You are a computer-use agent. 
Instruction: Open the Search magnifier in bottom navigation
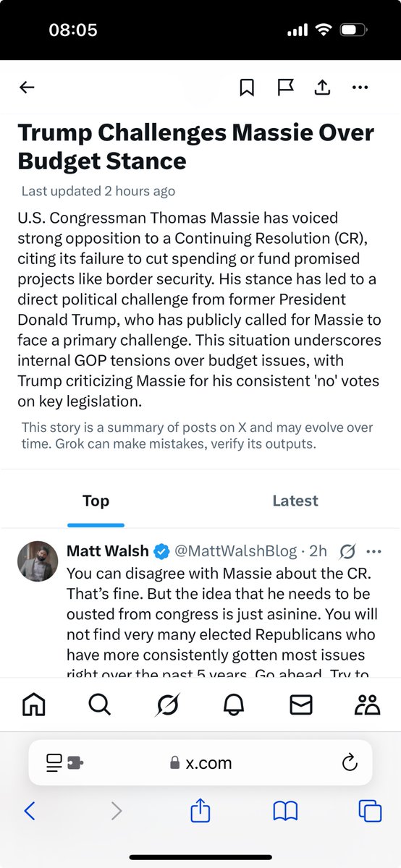click(x=100, y=704)
